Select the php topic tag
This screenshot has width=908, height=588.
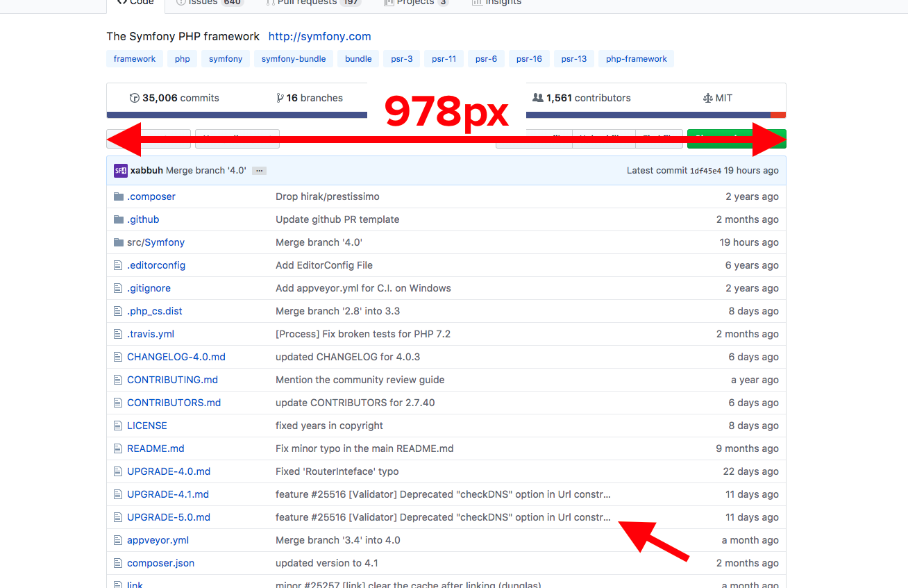tap(183, 59)
